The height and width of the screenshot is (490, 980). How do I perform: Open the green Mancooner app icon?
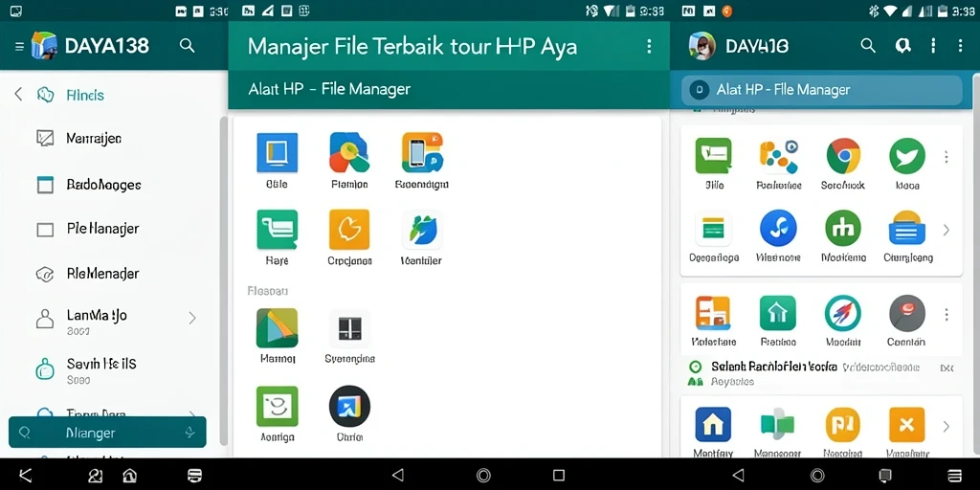[x=778, y=425]
